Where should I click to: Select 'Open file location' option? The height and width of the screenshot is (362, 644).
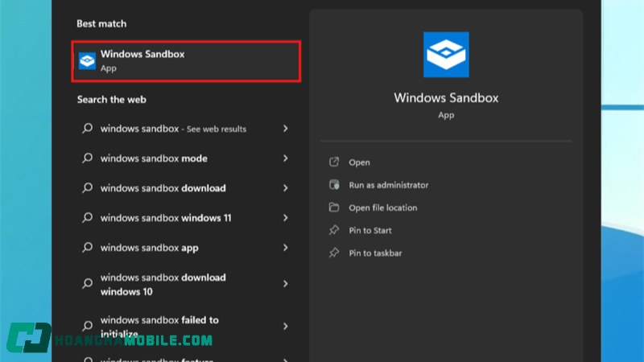(382, 208)
